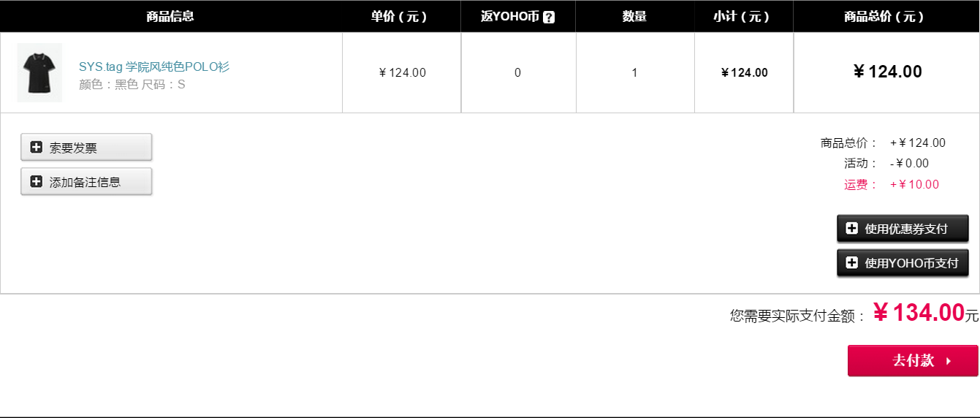Click the 返YOHO币 value 0 cell
This screenshot has width=980, height=418.
point(518,72)
